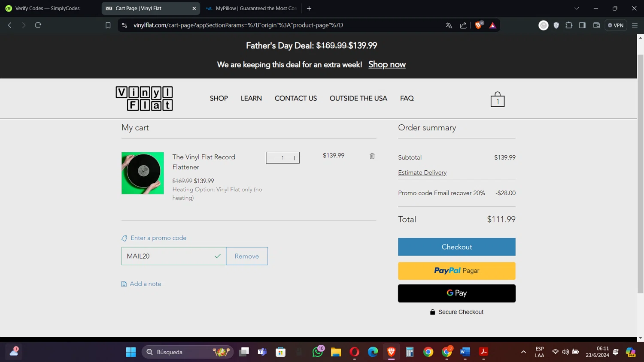Open Opera browser from the taskbar

click(354, 352)
